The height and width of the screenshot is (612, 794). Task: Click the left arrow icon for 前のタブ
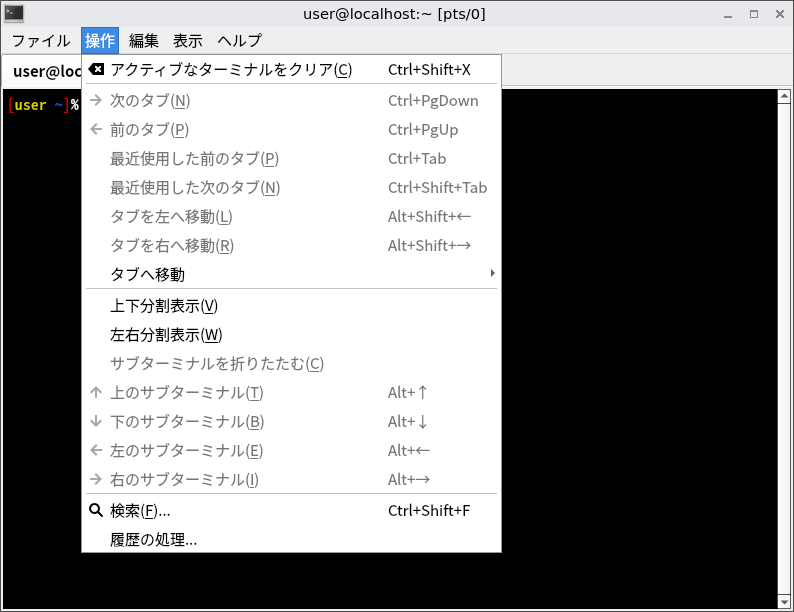click(96, 129)
